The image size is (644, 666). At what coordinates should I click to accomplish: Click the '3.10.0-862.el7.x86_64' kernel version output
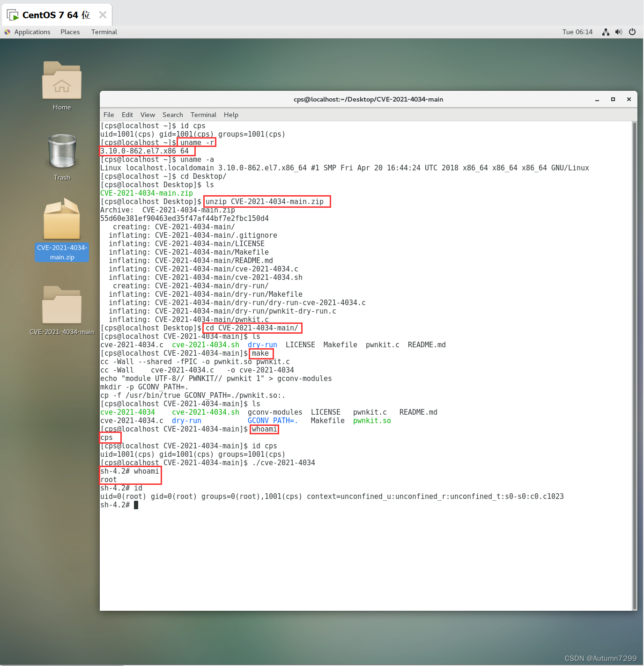pos(145,151)
